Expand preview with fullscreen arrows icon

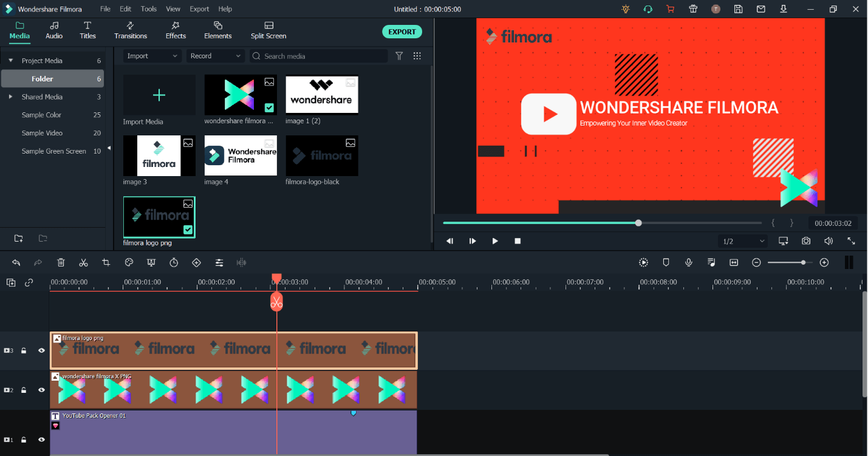(851, 241)
